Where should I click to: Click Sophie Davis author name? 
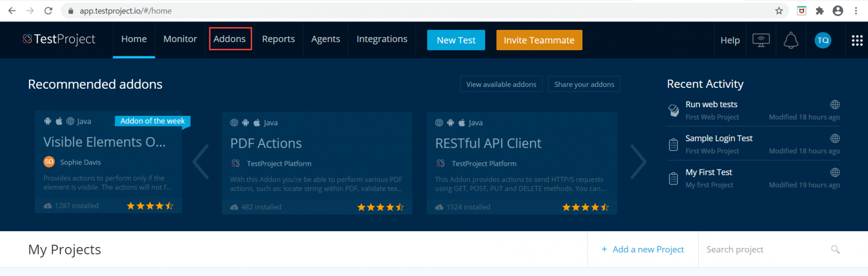click(x=81, y=162)
